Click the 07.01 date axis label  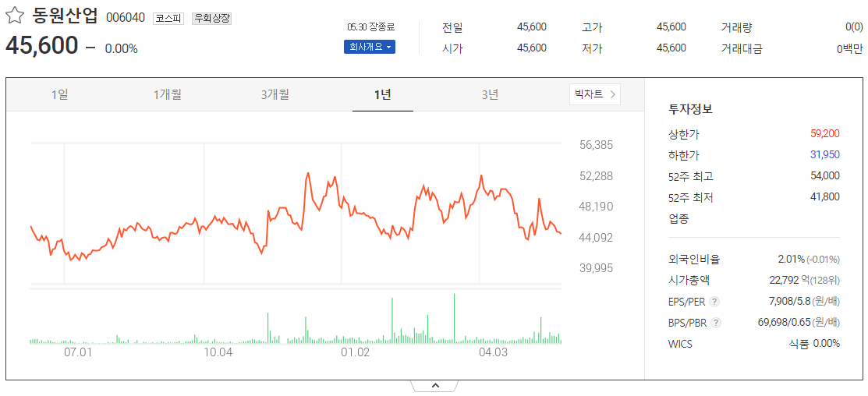pyautogui.click(x=77, y=352)
